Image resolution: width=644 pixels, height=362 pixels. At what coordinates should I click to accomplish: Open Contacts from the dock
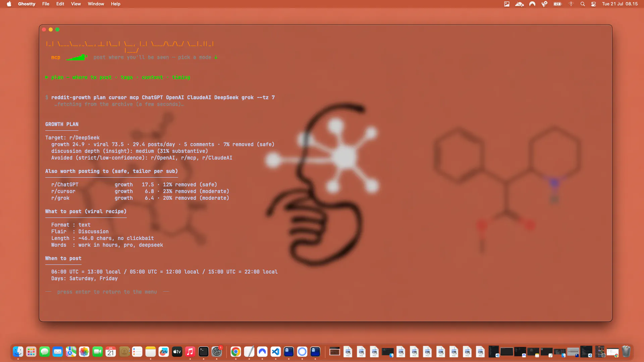click(124, 352)
